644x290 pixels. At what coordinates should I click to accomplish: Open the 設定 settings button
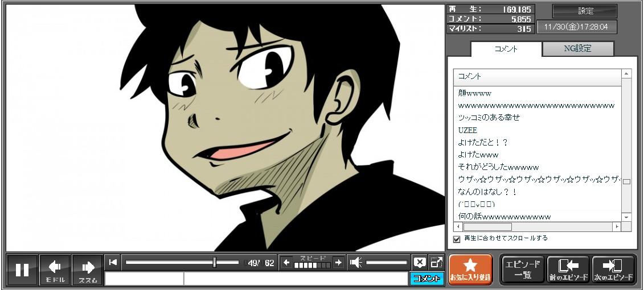pos(585,11)
